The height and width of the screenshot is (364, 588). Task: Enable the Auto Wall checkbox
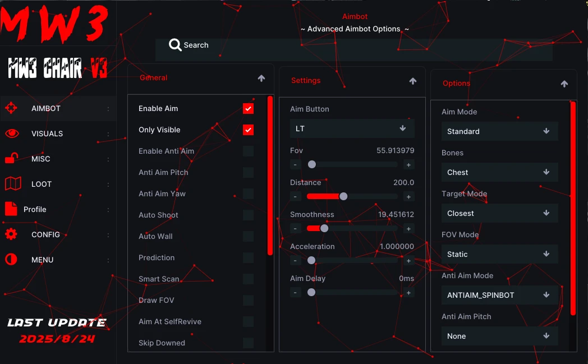(x=248, y=237)
